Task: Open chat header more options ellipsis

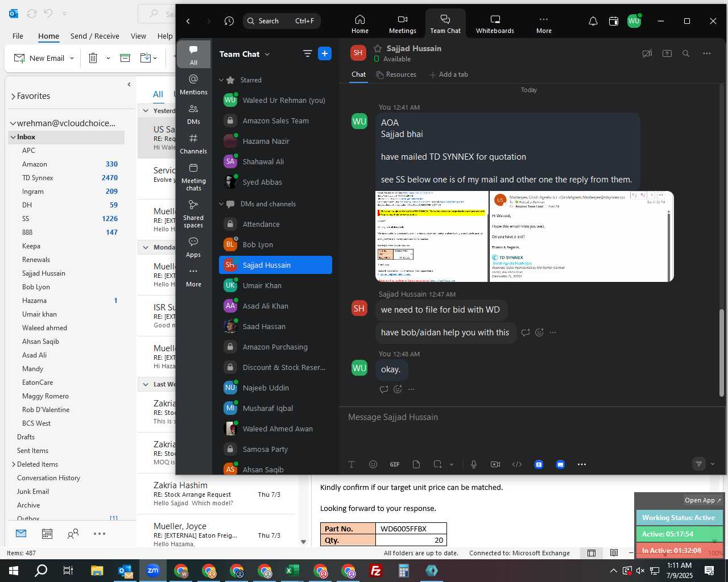Action: coord(707,53)
